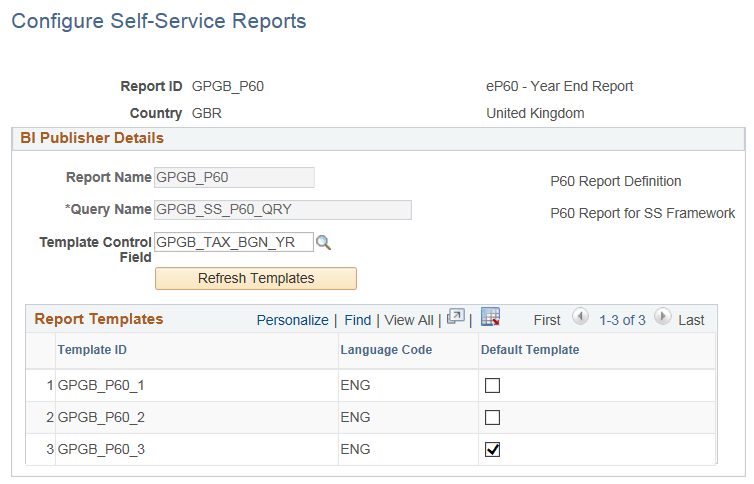The width and height of the screenshot is (754, 484).
Task: Jump to Last row link
Action: pos(691,320)
